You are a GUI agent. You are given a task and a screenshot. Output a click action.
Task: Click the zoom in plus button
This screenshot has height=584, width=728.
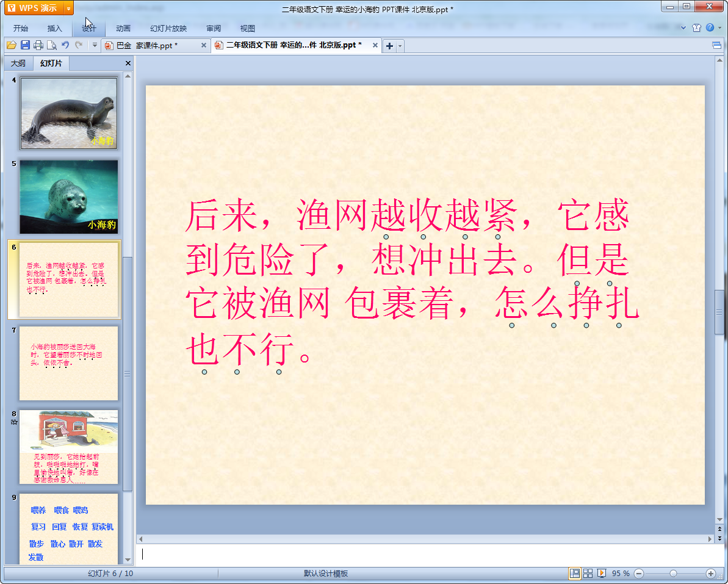(x=711, y=573)
